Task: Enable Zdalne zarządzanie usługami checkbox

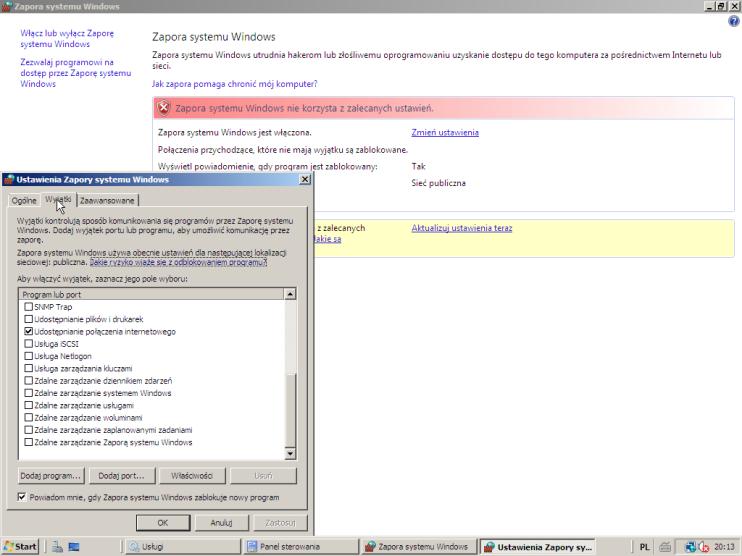Action: click(28, 405)
